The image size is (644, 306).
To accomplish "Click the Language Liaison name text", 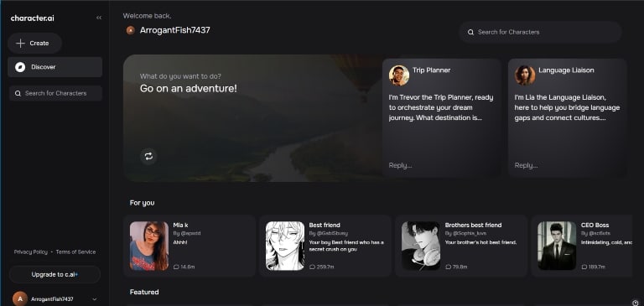I will (566, 70).
